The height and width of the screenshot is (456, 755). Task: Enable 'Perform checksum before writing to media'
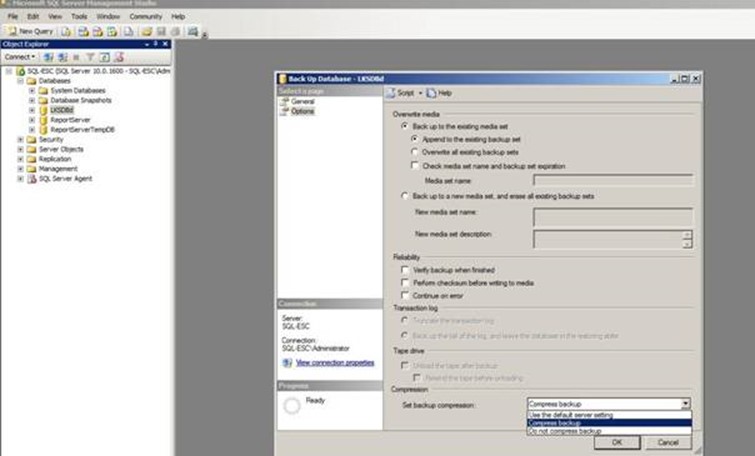point(405,283)
